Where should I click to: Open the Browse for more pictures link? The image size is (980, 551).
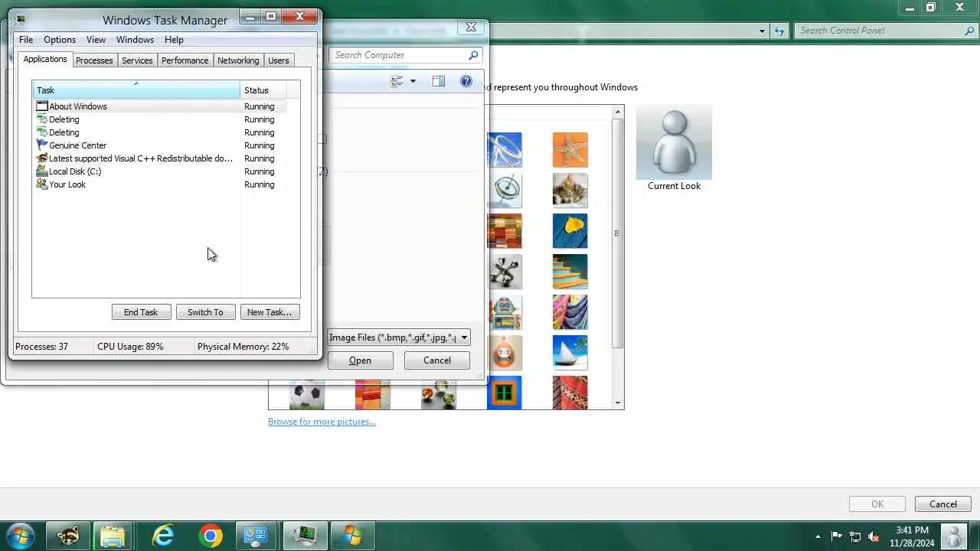[322, 422]
